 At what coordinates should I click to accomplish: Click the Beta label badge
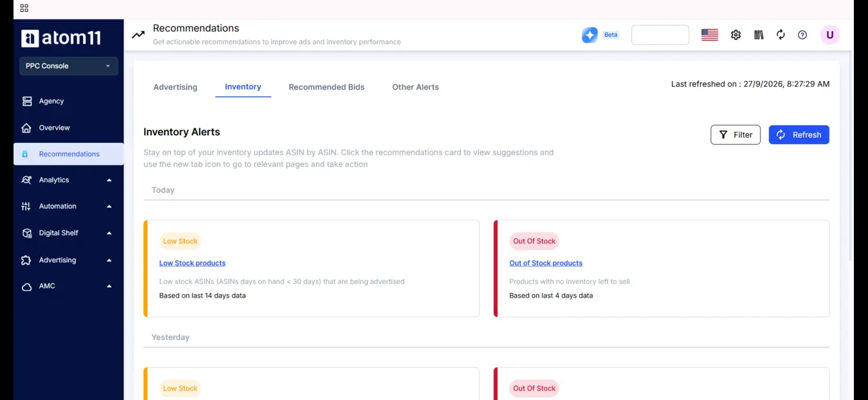(x=611, y=35)
